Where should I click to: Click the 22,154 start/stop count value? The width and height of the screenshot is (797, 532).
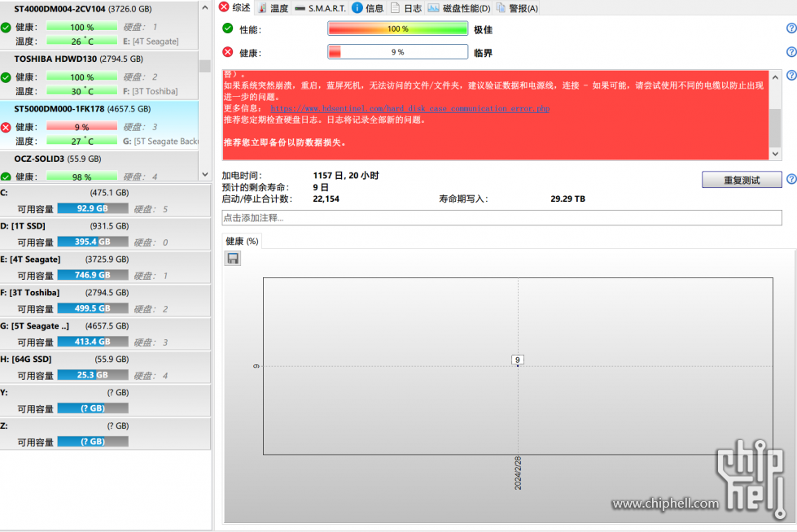[326, 198]
